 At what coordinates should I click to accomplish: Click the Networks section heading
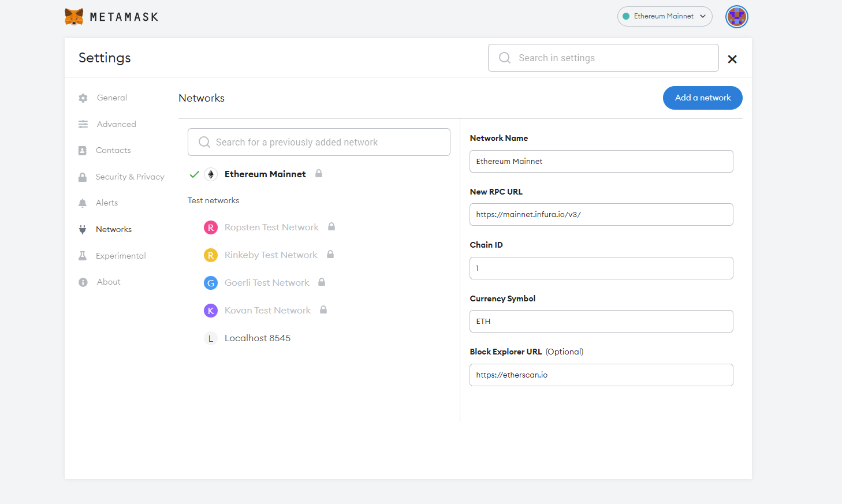(202, 98)
